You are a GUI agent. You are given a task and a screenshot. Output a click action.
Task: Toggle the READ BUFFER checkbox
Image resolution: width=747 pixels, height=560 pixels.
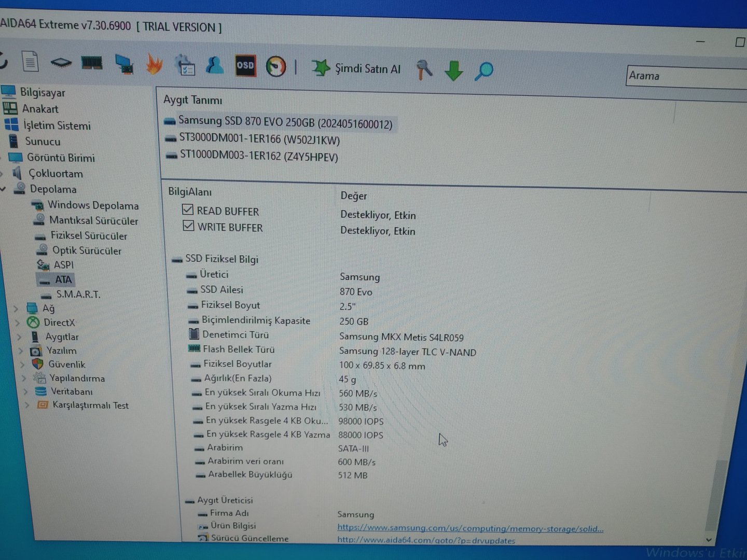(188, 209)
